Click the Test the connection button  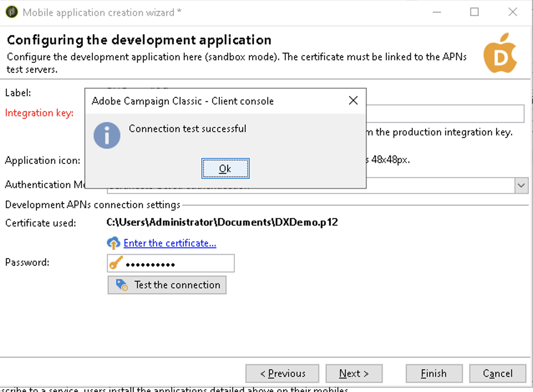tap(167, 285)
